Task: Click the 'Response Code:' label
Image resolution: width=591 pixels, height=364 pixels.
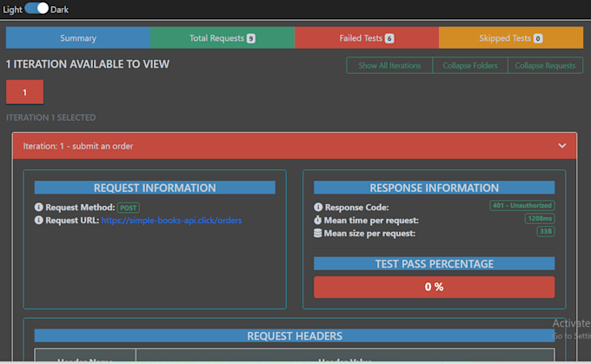Action: click(357, 208)
